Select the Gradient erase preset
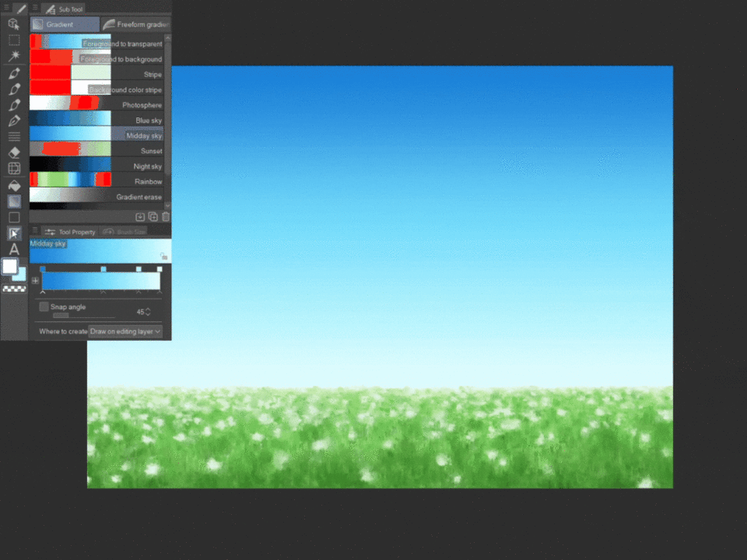This screenshot has height=560, width=747. tap(96, 194)
